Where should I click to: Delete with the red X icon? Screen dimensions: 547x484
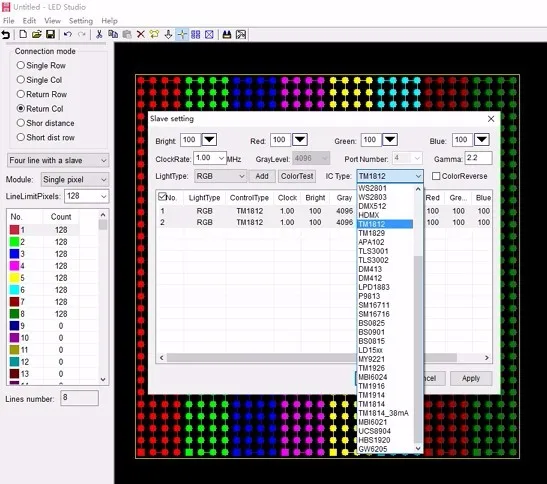click(x=141, y=34)
